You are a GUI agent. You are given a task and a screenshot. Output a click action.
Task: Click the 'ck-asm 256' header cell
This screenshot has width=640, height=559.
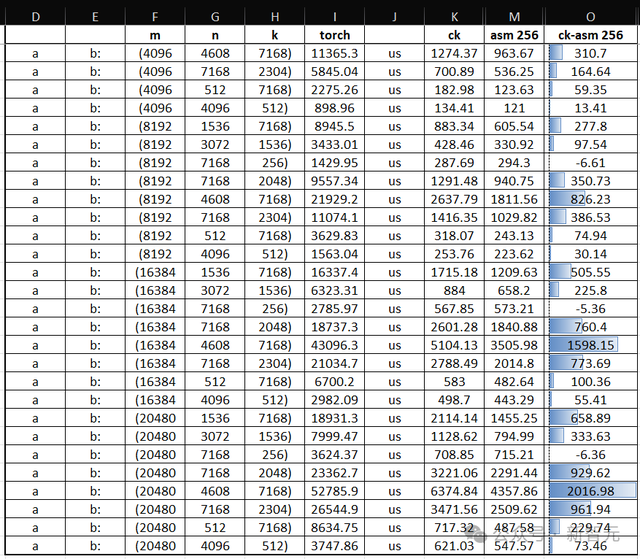[591, 35]
